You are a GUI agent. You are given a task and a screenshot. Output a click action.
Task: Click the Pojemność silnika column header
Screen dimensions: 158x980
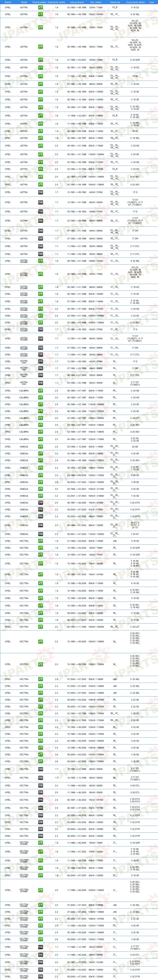pyautogui.click(x=57, y=2)
